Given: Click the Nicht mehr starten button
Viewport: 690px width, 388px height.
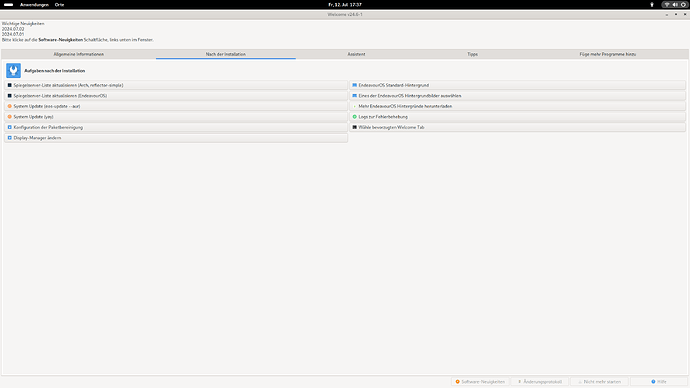Looking at the screenshot, I should coord(599,381).
